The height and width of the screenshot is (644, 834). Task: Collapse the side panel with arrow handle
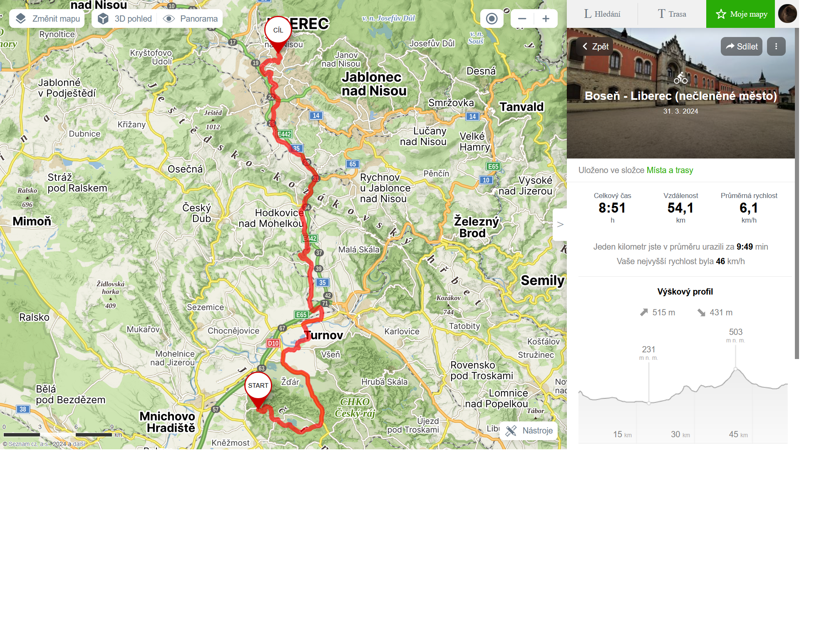pos(560,225)
